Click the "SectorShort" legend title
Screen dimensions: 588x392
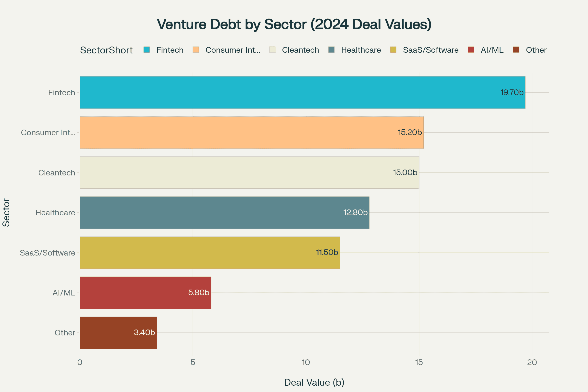106,50
